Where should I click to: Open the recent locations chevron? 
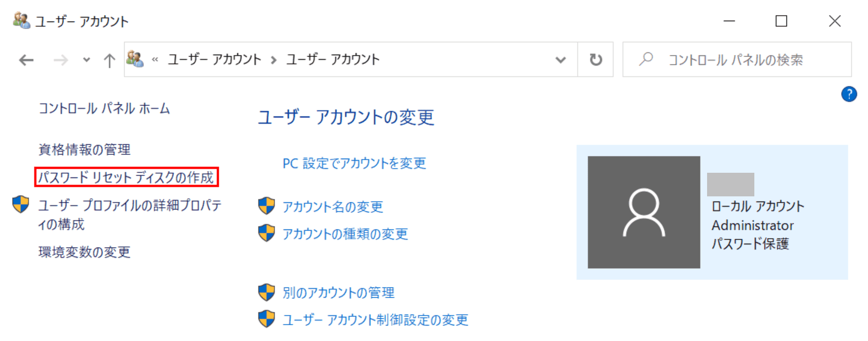[86, 60]
